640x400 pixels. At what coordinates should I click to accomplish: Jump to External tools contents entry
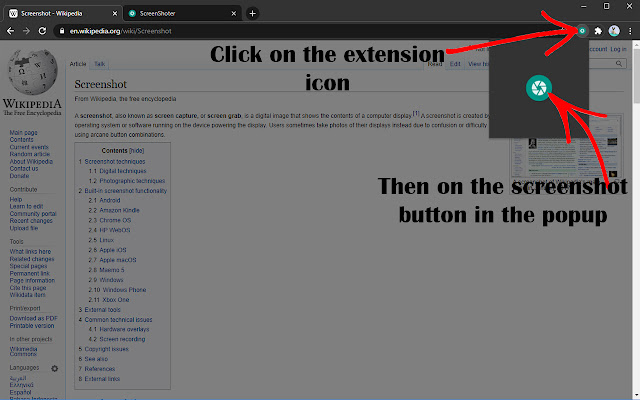[99, 310]
